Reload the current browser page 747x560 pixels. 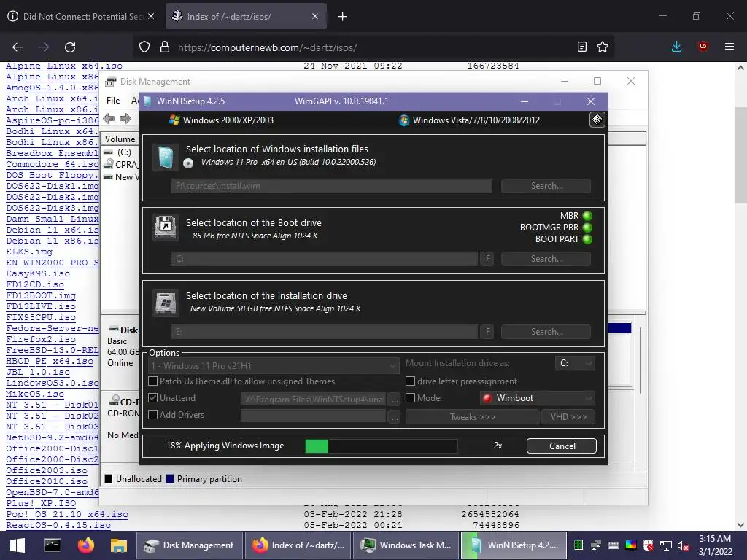click(x=70, y=47)
